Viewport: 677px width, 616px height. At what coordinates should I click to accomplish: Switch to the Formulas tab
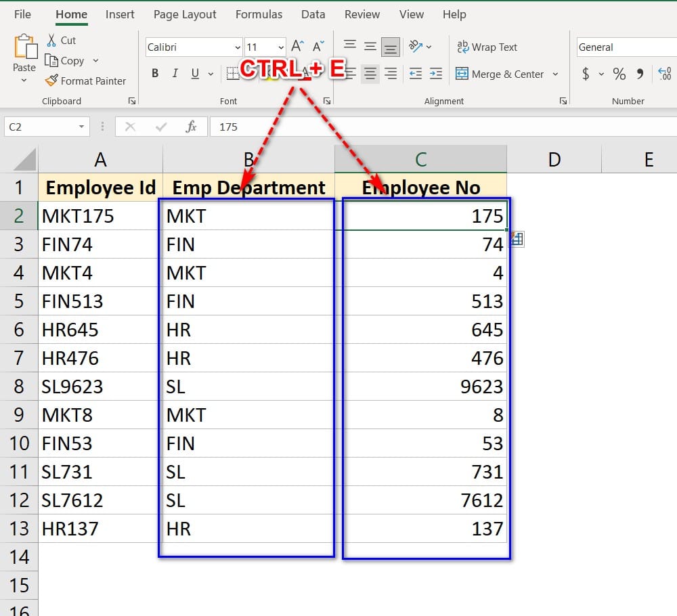[x=260, y=14]
